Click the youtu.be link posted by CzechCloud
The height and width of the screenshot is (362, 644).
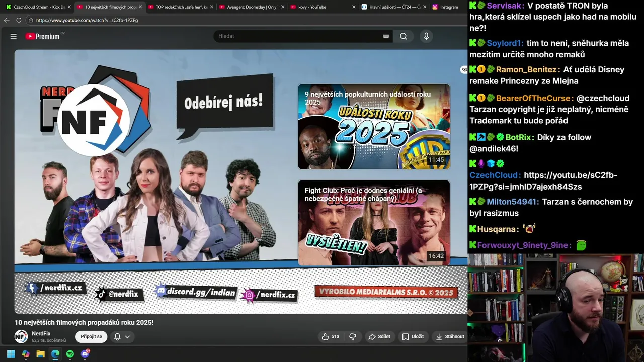[x=543, y=180]
